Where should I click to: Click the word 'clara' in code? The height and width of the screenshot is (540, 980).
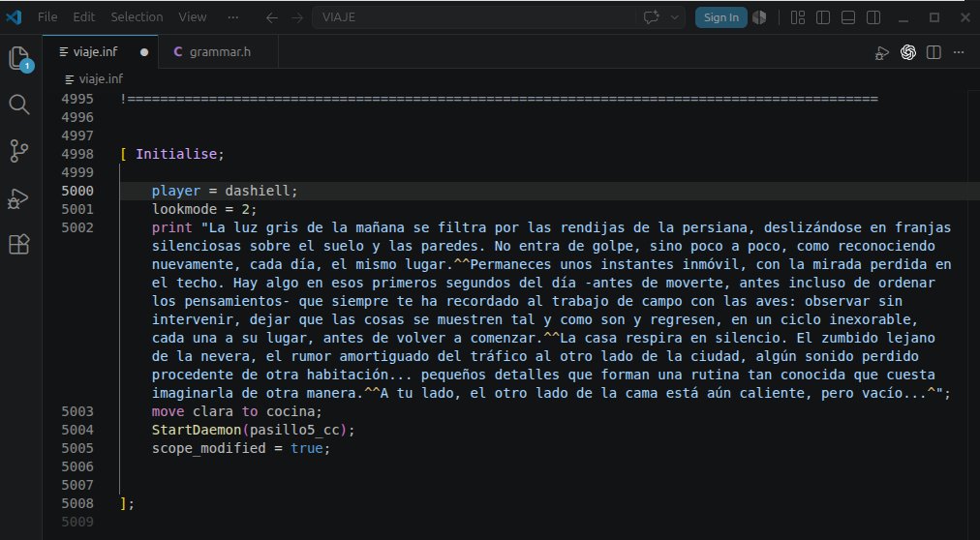tap(213, 411)
